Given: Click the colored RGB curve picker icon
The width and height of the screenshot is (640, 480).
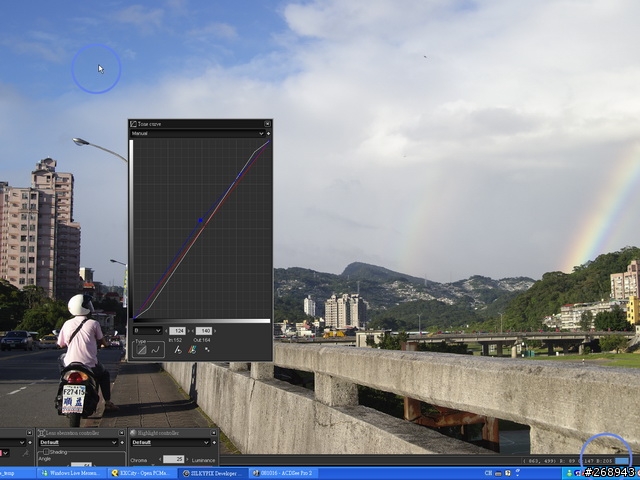Looking at the screenshot, I should (192, 350).
